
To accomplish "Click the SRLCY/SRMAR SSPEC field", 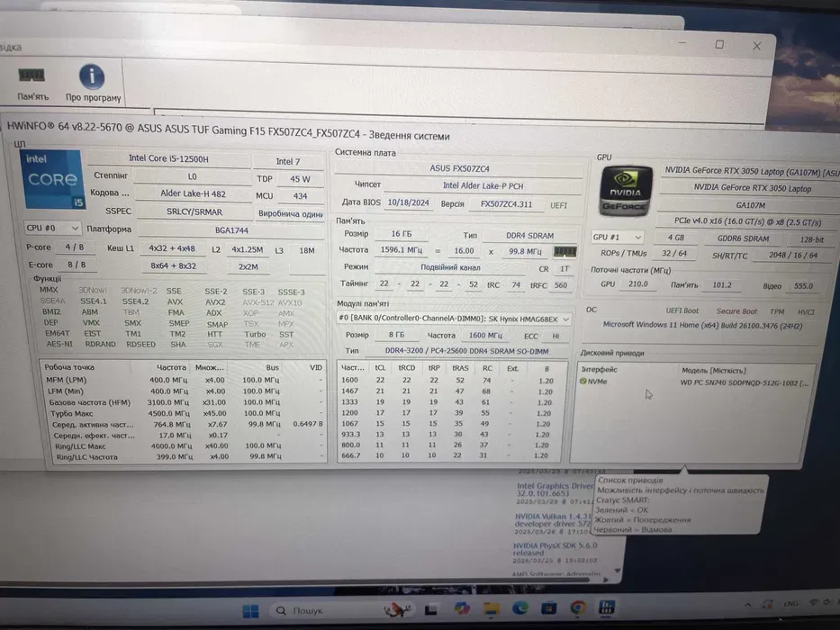I will (194, 211).
